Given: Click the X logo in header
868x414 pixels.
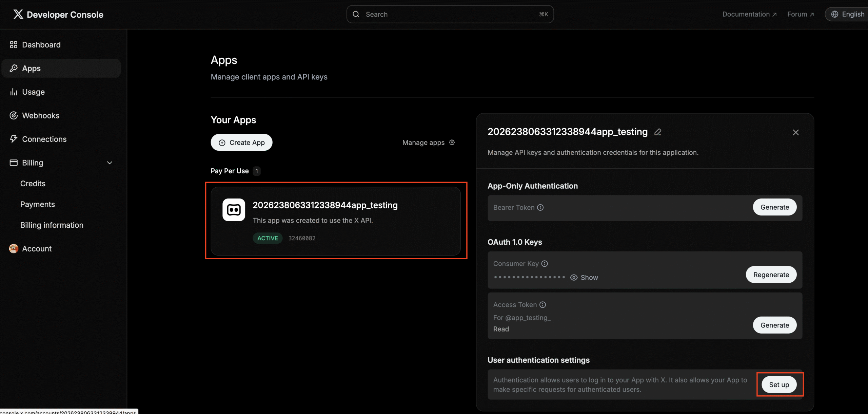Looking at the screenshot, I should 18,14.
